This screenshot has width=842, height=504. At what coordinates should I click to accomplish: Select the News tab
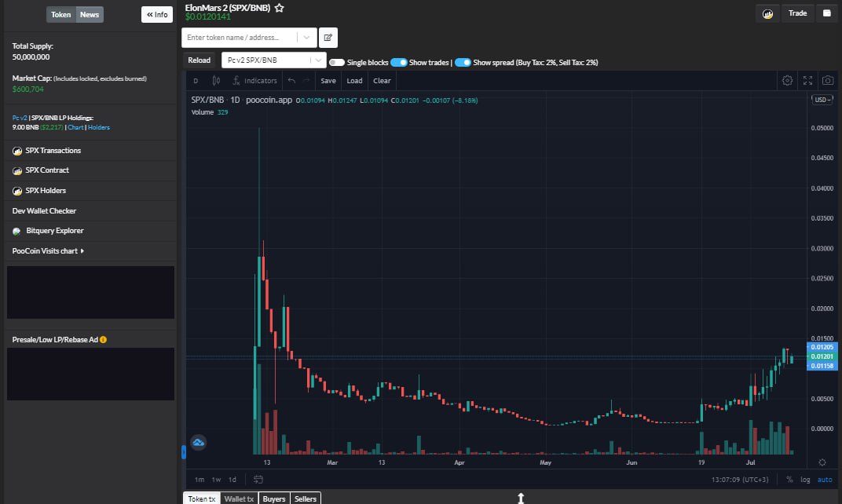coord(90,14)
